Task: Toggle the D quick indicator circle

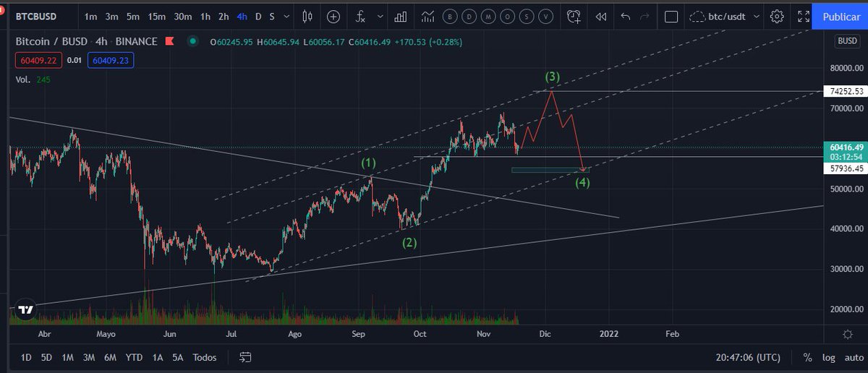Action: 470,16
